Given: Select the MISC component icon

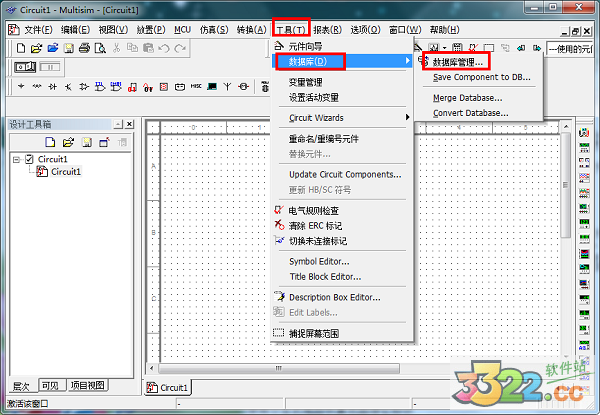Looking at the screenshot, I should pyautogui.click(x=196, y=86).
